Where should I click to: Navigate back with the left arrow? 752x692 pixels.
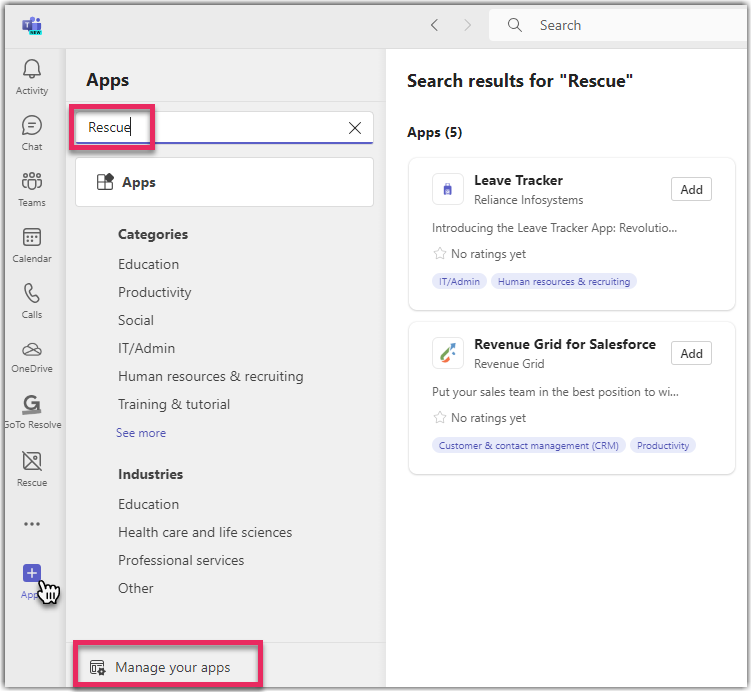click(435, 25)
